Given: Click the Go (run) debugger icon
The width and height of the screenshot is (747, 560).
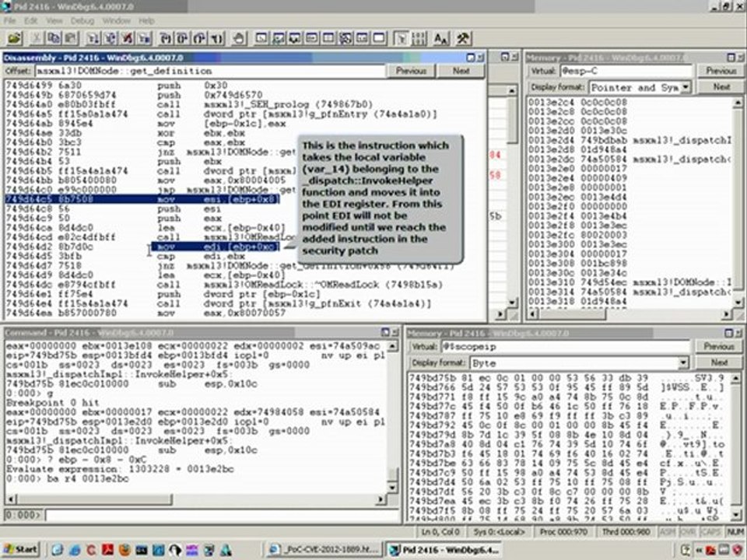Looking at the screenshot, I should pos(93,39).
